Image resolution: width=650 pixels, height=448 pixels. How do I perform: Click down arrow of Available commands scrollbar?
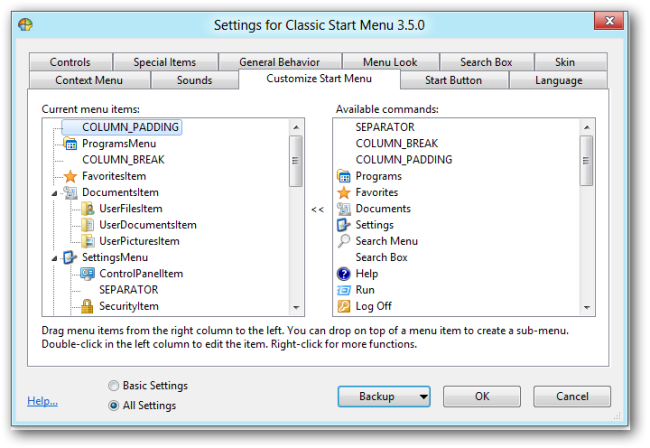587,308
